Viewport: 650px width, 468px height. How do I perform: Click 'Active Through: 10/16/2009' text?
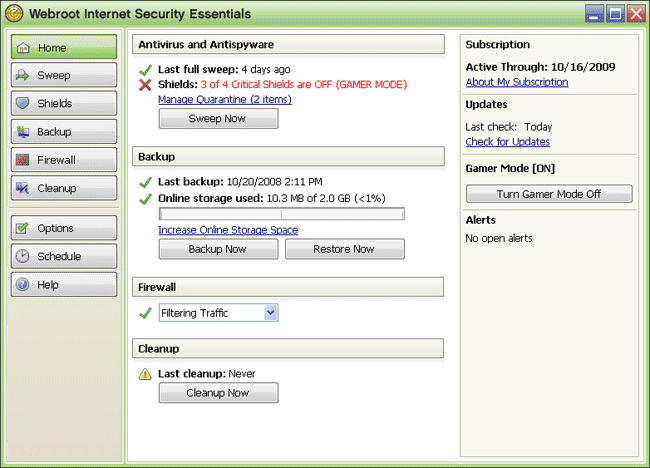(540, 67)
